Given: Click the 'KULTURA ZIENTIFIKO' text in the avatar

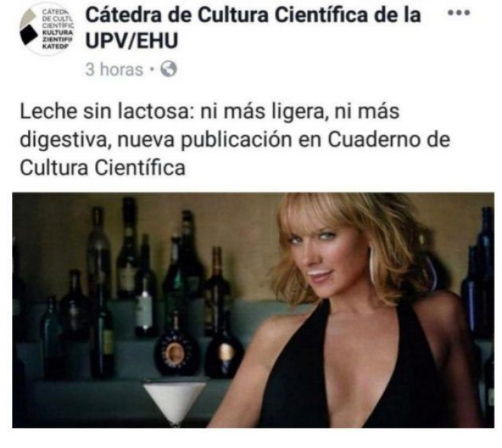Looking at the screenshot, I should click(x=58, y=36).
